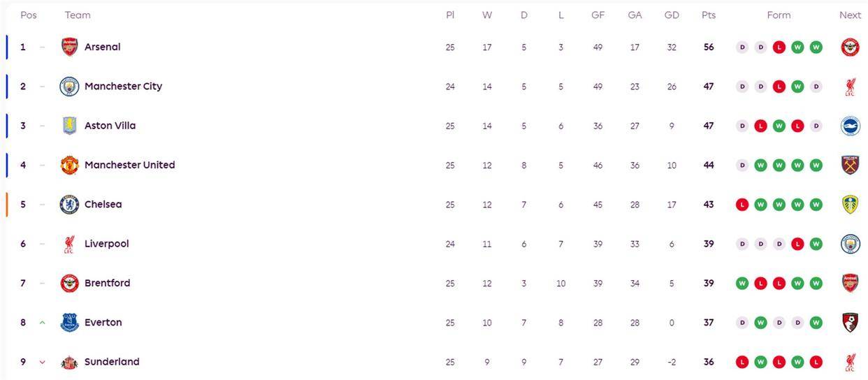Open the Sunderland team name link
The height and width of the screenshot is (380, 868).
(112, 362)
